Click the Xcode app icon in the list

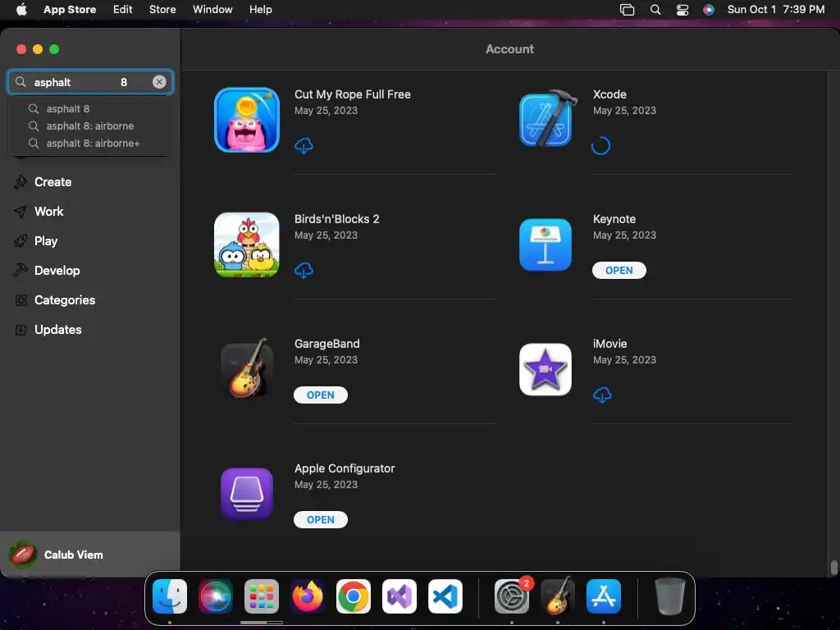point(547,119)
